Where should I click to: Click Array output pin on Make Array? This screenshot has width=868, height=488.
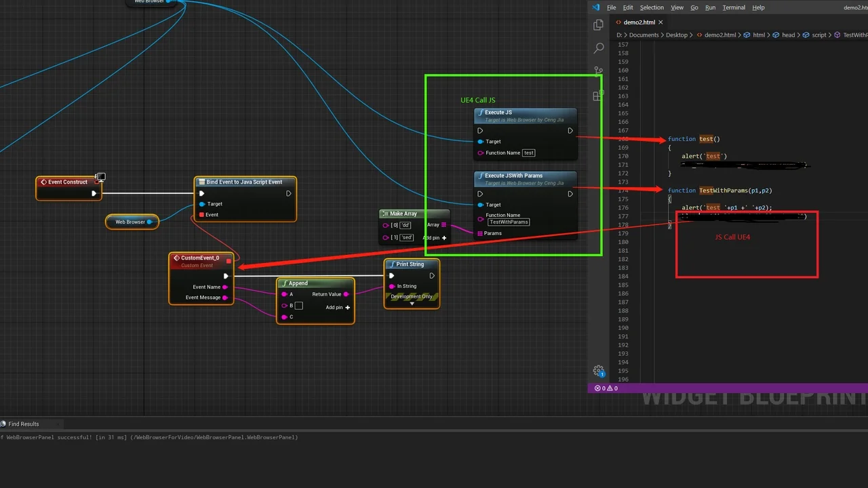443,225
